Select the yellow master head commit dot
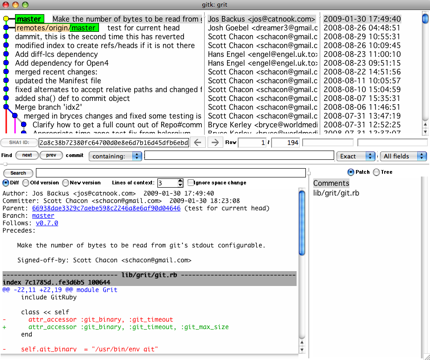Viewport: 431px width, 360px height. click(x=6, y=19)
